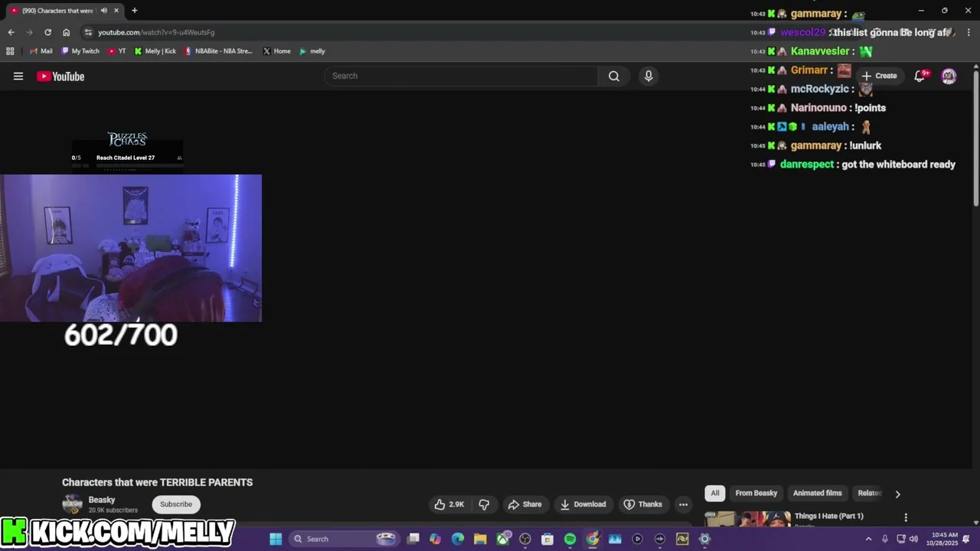The height and width of the screenshot is (551, 980).
Task: Open the Melly | Kick bookmark
Action: 155,51
